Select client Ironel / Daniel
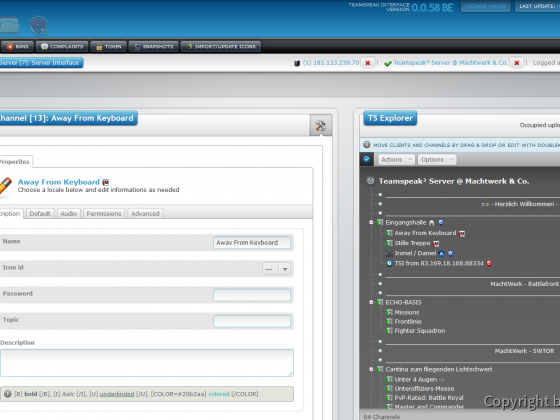The height and width of the screenshot is (420, 560). pyautogui.click(x=415, y=253)
